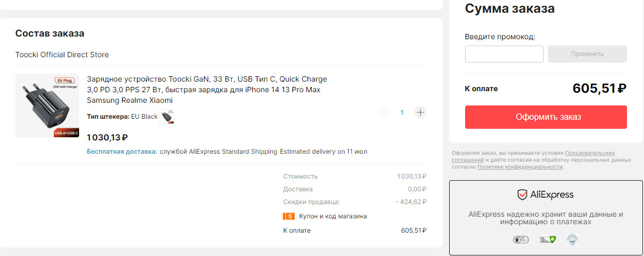Select the EU Black plug variant thumbnail
The height and width of the screenshot is (256, 644).
(167, 117)
